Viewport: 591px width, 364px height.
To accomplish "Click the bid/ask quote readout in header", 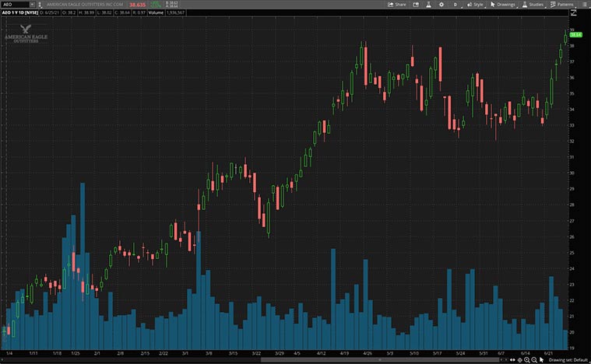I will coord(172,5).
